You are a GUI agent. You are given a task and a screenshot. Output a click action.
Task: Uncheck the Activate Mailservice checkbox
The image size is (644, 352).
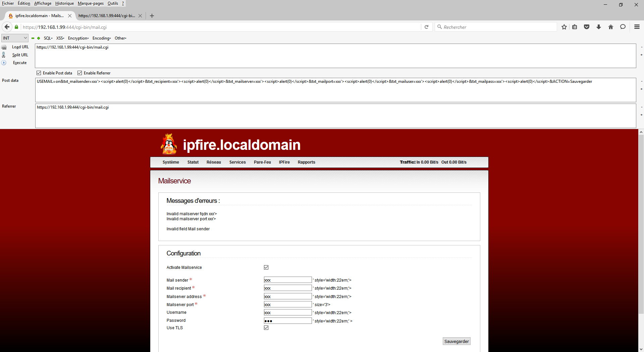pyautogui.click(x=266, y=268)
